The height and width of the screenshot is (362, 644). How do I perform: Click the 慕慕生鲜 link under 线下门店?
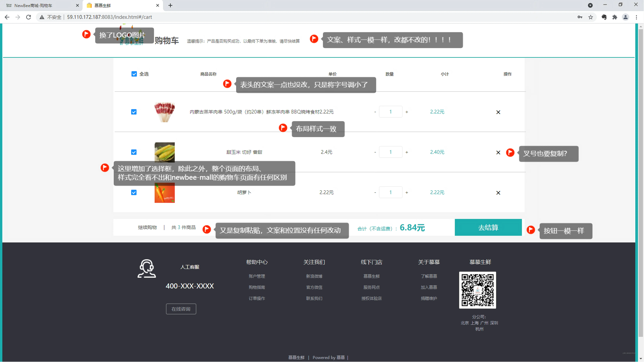point(371,276)
